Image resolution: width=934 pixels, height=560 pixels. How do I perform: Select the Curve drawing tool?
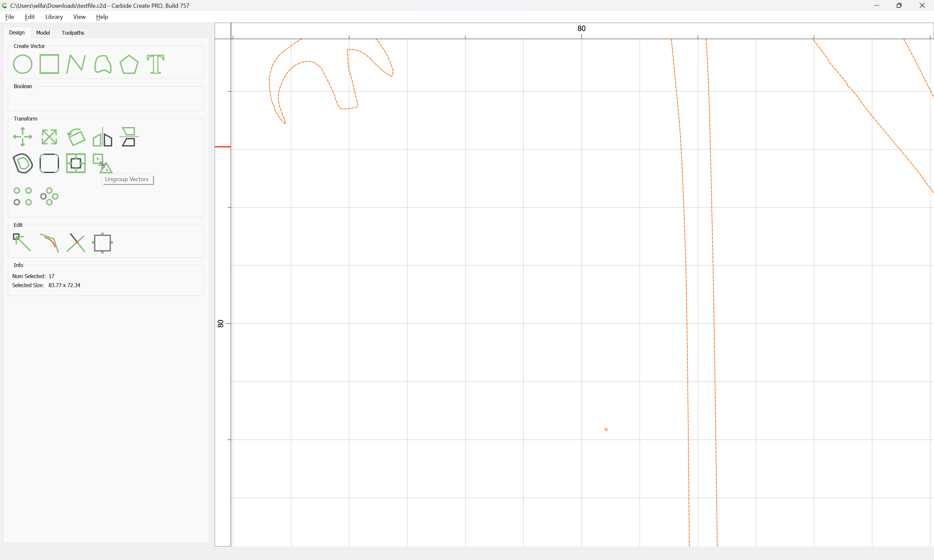103,64
